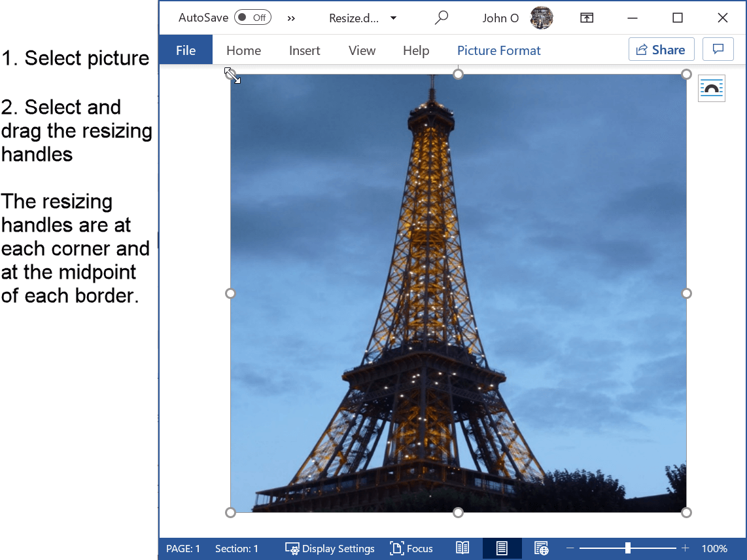747x560 pixels.
Task: Open ribbon display options icon
Action: tap(586, 18)
